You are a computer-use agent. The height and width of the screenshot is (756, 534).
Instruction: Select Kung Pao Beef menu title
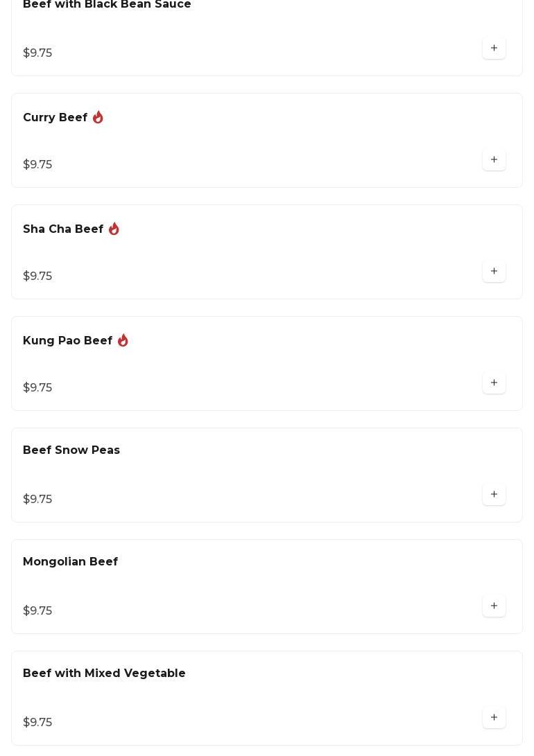(x=68, y=341)
